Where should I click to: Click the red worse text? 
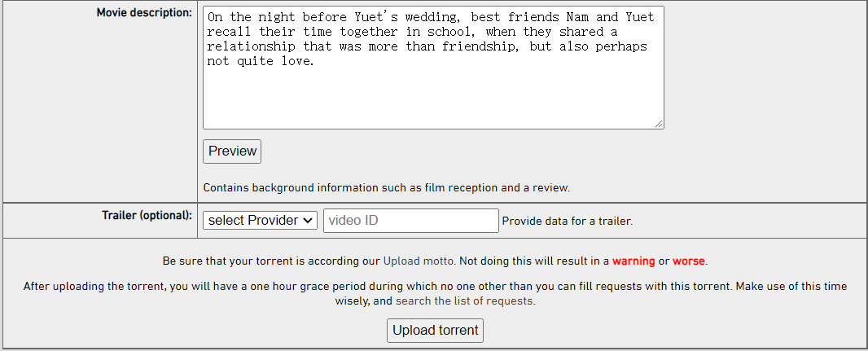tap(689, 261)
